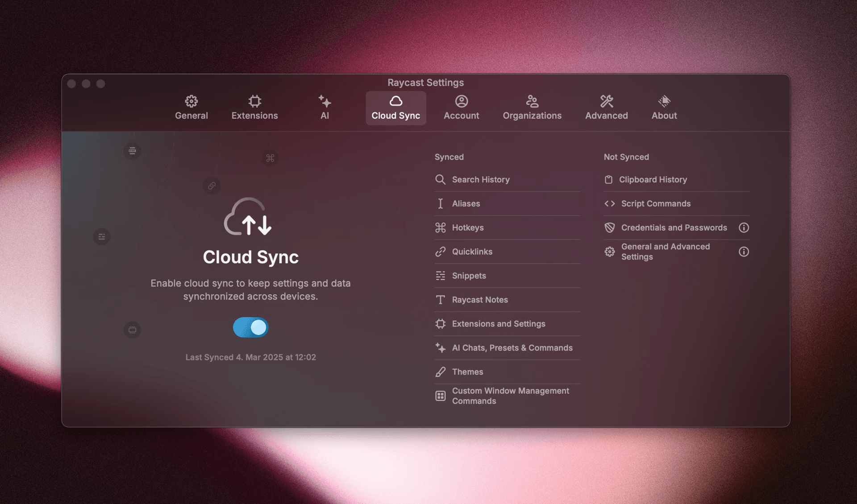Click the Extensions and Settings gear icon
This screenshot has height=504, width=857.
(441, 324)
